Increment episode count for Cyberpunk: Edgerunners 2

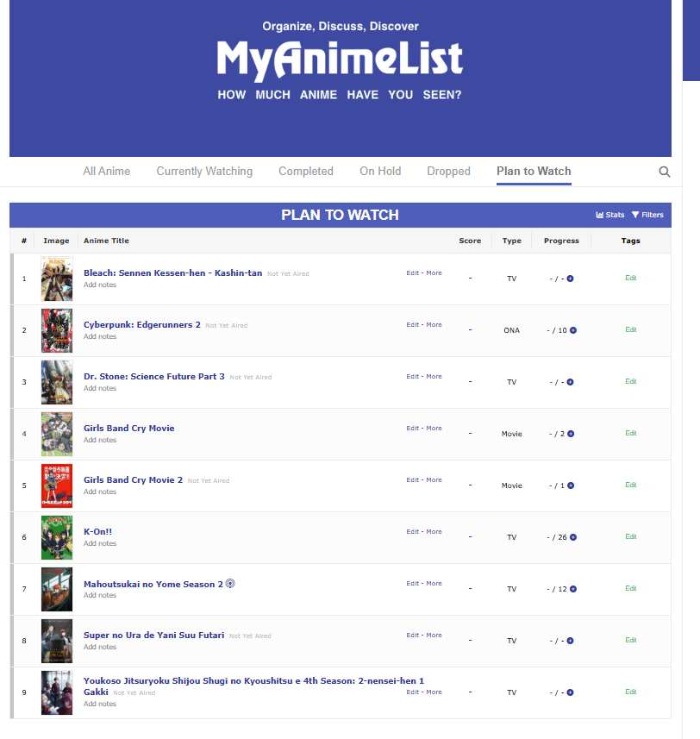click(573, 330)
